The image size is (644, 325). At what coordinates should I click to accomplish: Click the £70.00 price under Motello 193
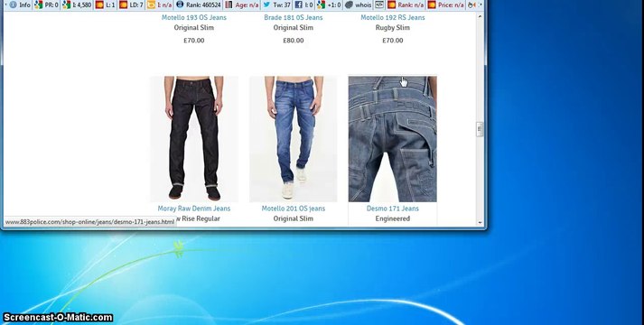(194, 41)
